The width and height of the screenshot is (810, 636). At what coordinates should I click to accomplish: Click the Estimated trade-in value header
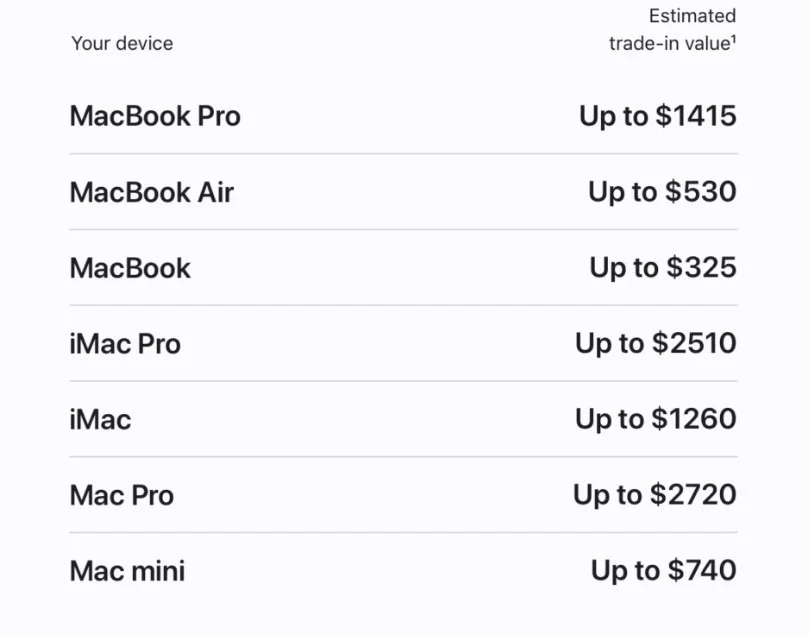tap(673, 30)
